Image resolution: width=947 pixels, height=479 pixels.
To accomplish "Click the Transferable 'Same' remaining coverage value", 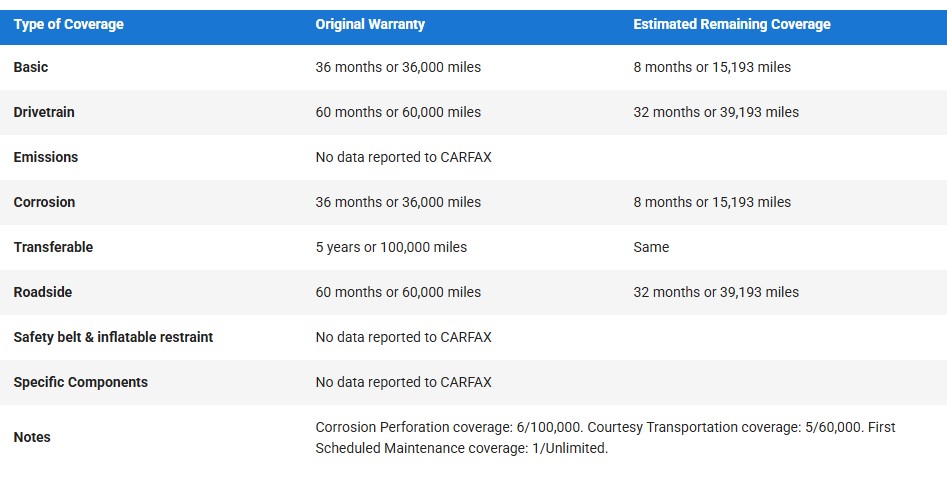I will [x=651, y=247].
